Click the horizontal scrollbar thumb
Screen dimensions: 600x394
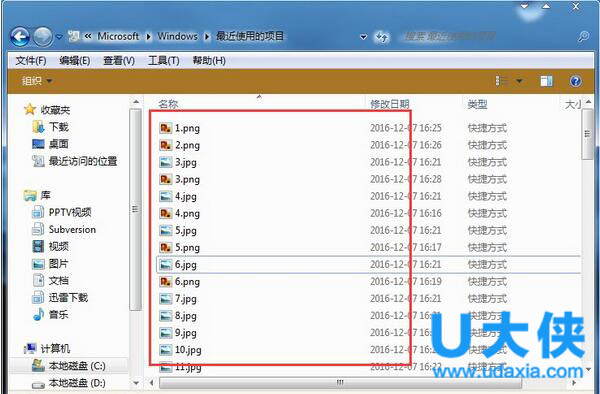340,382
